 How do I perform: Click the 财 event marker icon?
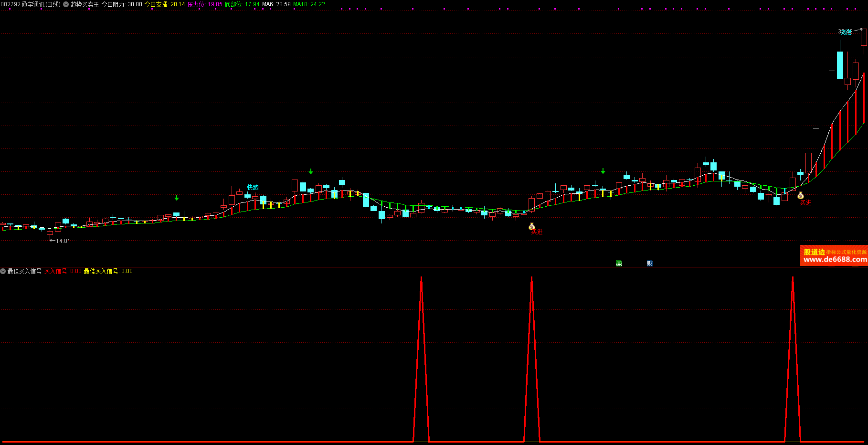tap(650, 263)
